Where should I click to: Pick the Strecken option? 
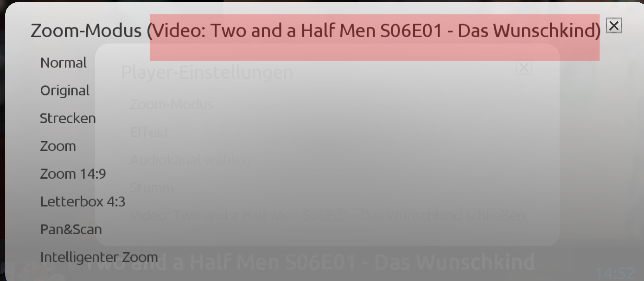pos(68,119)
